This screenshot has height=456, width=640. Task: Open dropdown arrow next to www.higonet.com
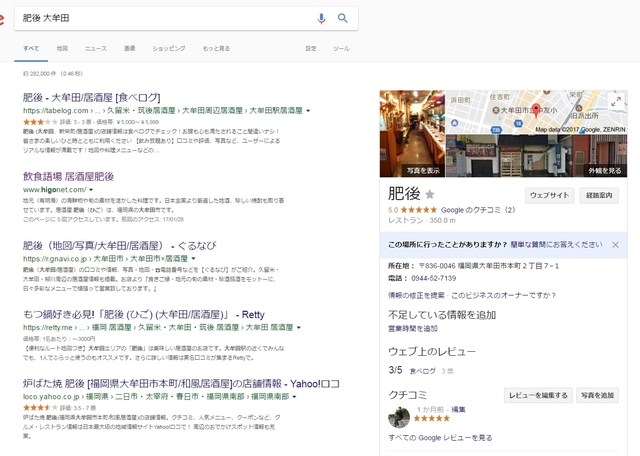[x=91, y=190]
